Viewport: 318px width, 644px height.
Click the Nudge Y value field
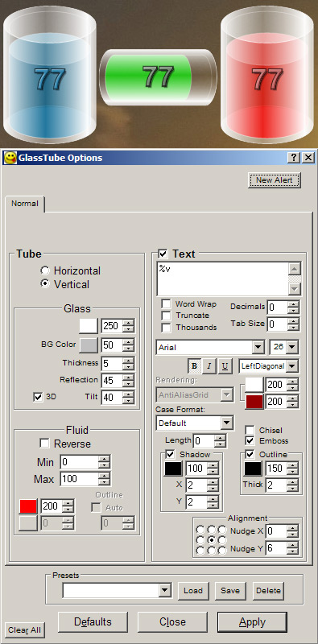pos(277,548)
